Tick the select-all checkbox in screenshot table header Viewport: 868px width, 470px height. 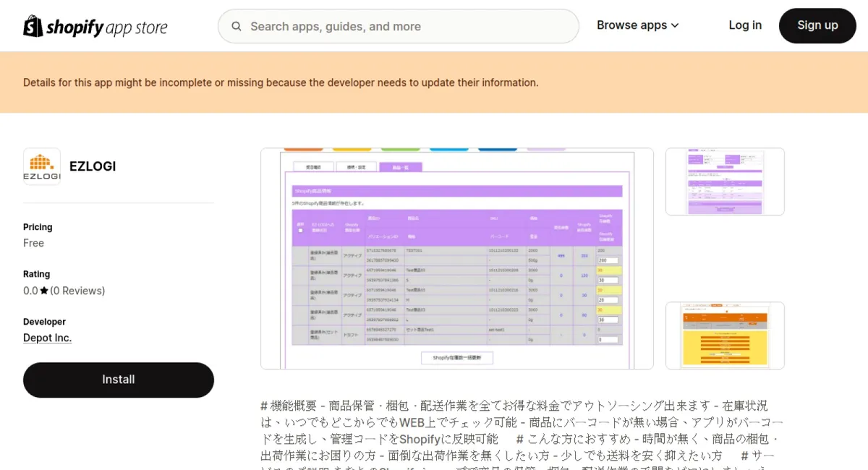click(300, 231)
